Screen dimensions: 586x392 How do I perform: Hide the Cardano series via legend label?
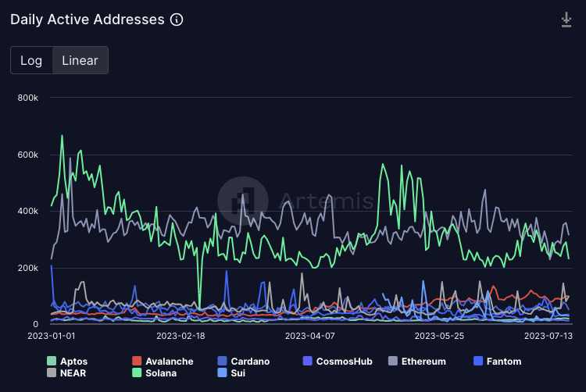[x=250, y=362]
